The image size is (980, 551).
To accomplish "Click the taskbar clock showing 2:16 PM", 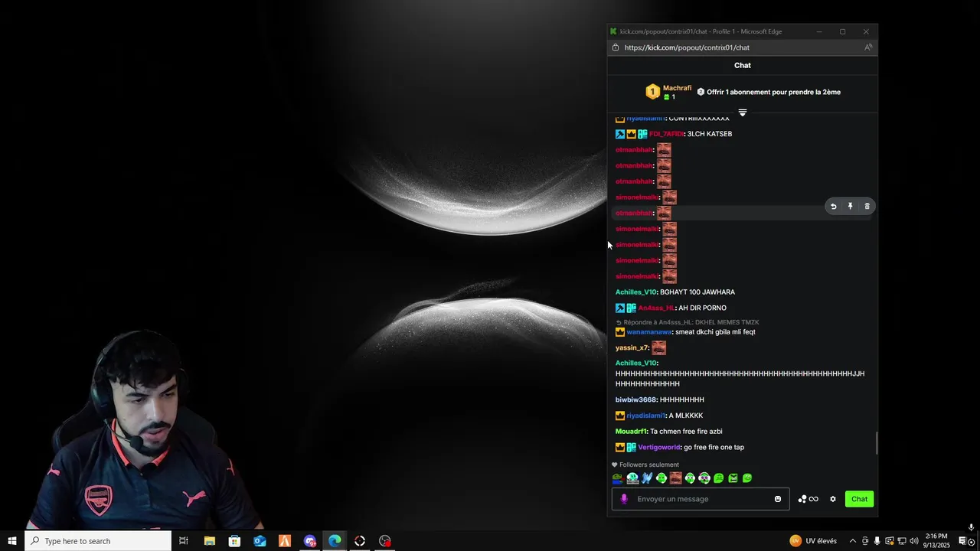I will click(936, 540).
